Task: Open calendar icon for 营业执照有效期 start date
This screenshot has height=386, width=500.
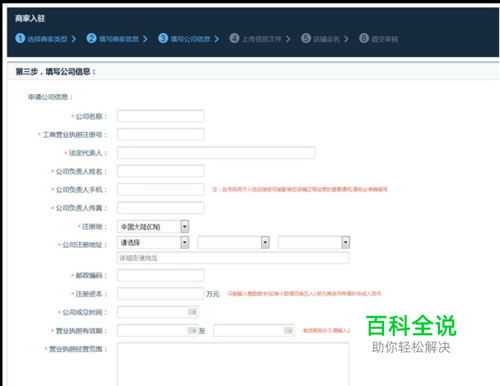Action: (193, 331)
